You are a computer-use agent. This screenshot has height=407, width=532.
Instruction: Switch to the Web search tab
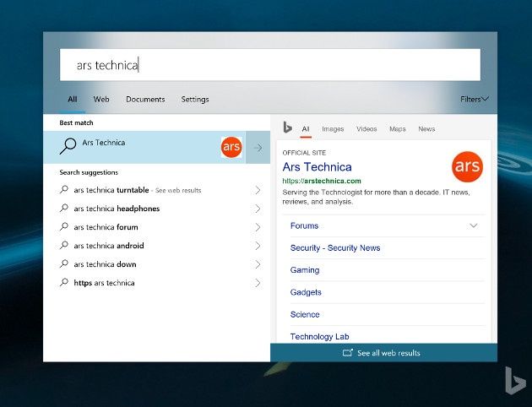coord(101,100)
